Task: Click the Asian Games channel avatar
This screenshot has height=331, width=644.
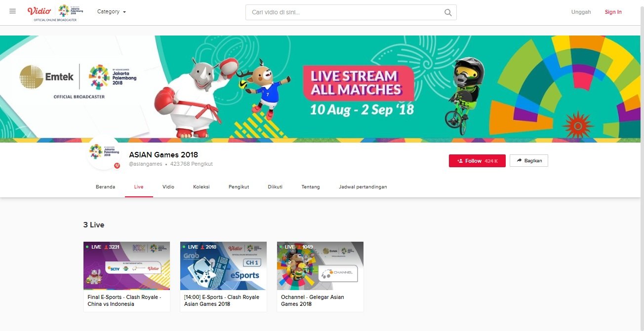Action: [103, 153]
